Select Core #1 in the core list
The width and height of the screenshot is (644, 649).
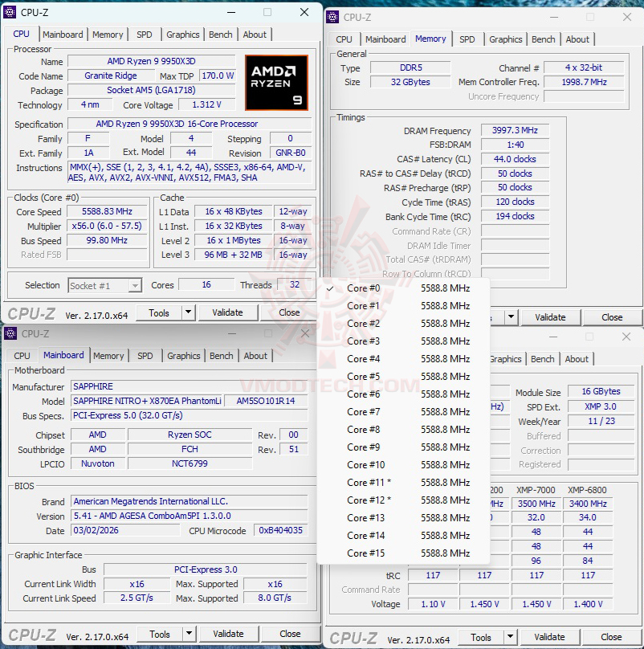[404, 306]
